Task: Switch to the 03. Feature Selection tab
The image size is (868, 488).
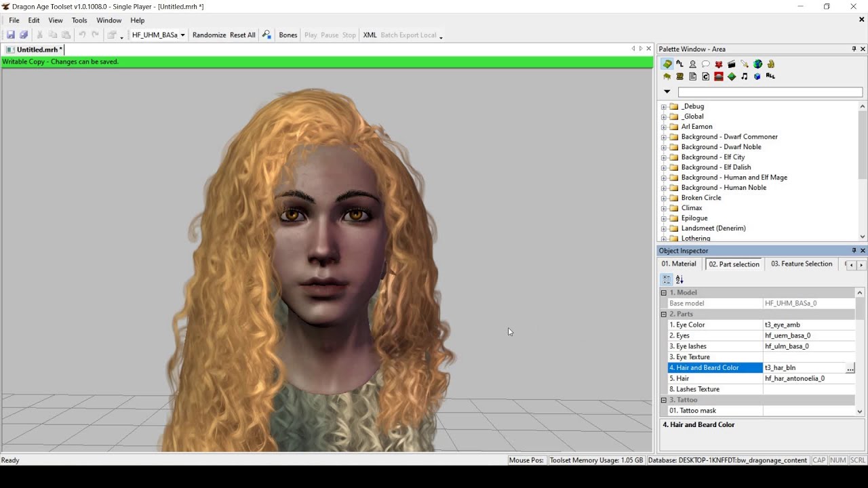Action: point(802,264)
